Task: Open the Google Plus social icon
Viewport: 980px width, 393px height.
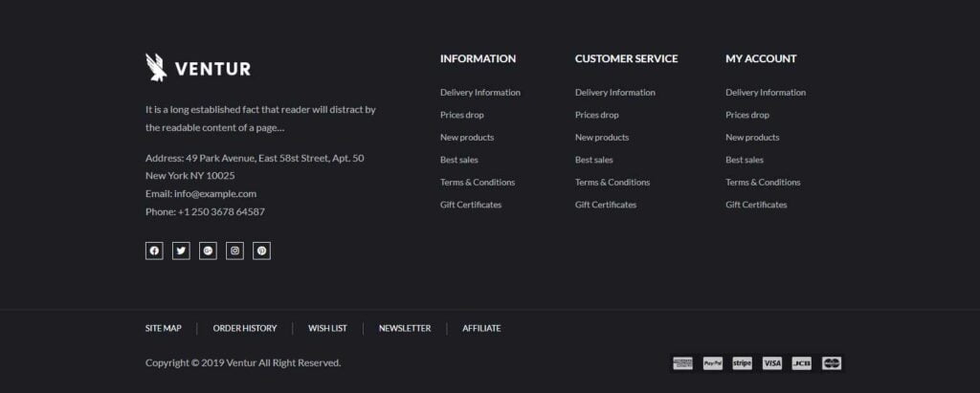Action: pyautogui.click(x=208, y=251)
